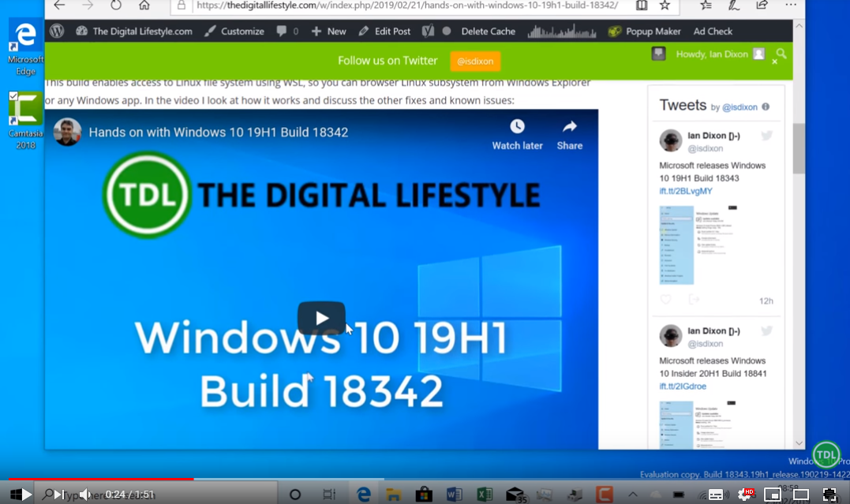Click Delete Cache in admin bar
The height and width of the screenshot is (504, 850).
[x=488, y=32]
